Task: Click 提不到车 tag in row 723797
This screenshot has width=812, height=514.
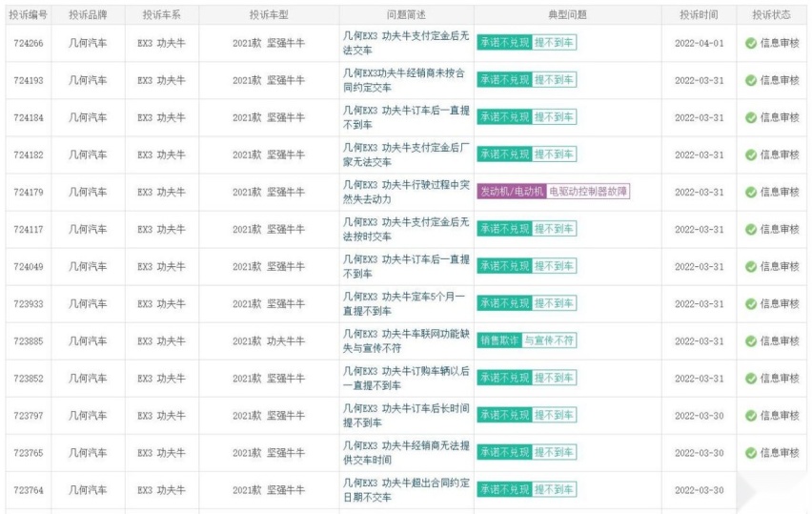Action: click(554, 415)
